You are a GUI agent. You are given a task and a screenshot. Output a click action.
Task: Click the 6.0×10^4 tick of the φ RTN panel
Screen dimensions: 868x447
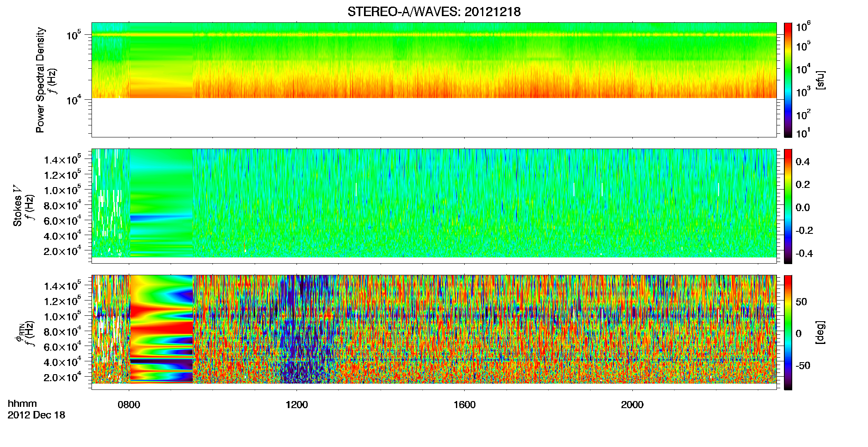(x=63, y=347)
